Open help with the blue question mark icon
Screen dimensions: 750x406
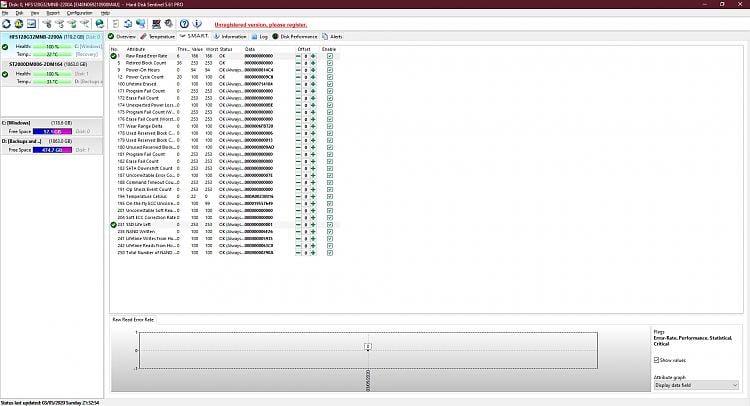tap(184, 23)
